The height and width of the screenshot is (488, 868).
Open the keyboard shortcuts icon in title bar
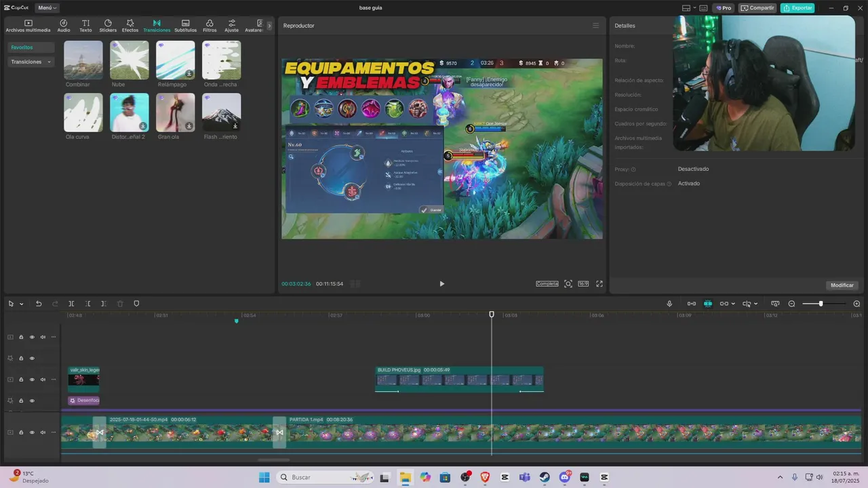click(x=703, y=8)
